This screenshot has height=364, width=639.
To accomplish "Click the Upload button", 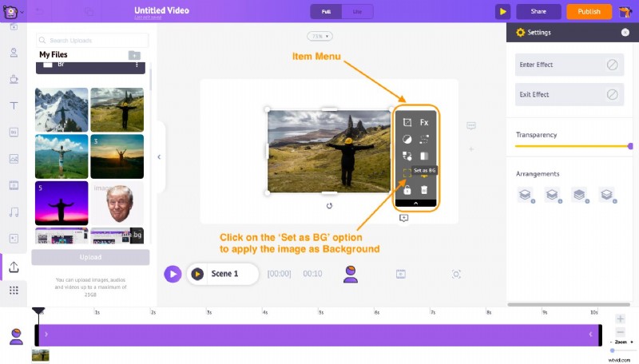I will (x=90, y=257).
